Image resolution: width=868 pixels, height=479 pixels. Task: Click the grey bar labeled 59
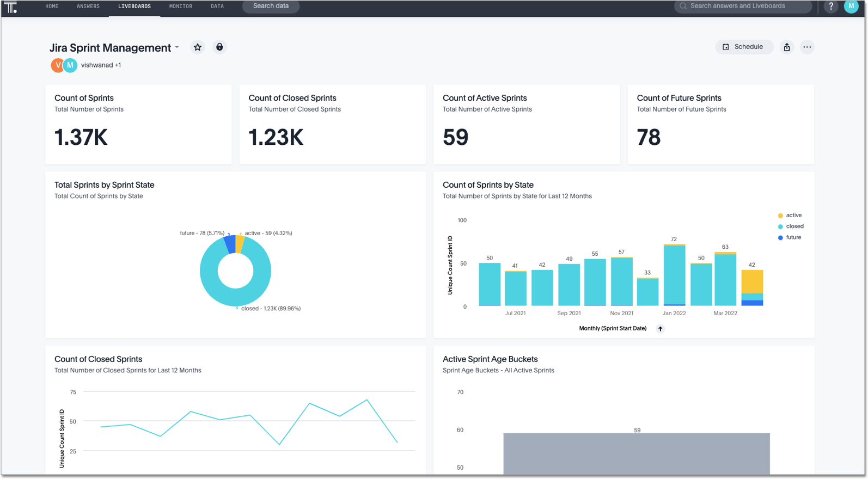tap(637, 453)
